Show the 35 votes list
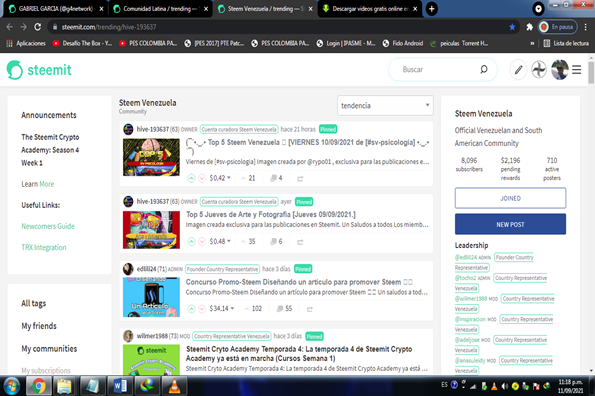Screen dimensions: 595x396 [248, 242]
